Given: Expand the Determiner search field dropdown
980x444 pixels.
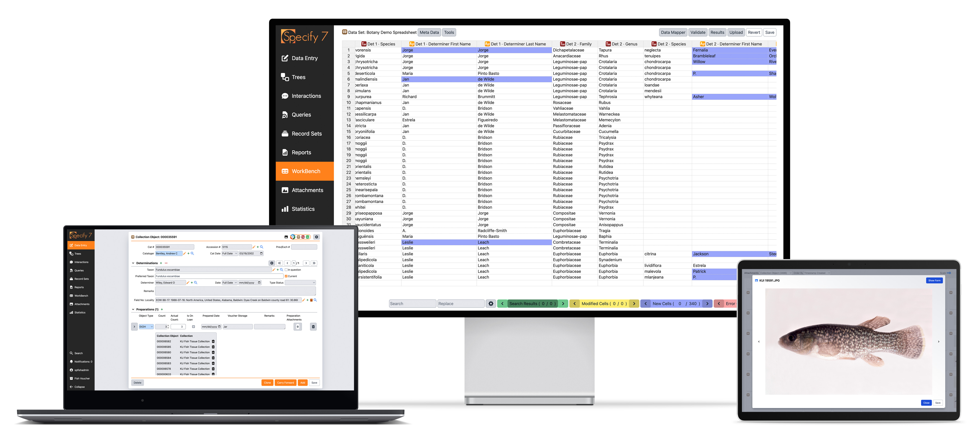Looking at the screenshot, I should (195, 283).
